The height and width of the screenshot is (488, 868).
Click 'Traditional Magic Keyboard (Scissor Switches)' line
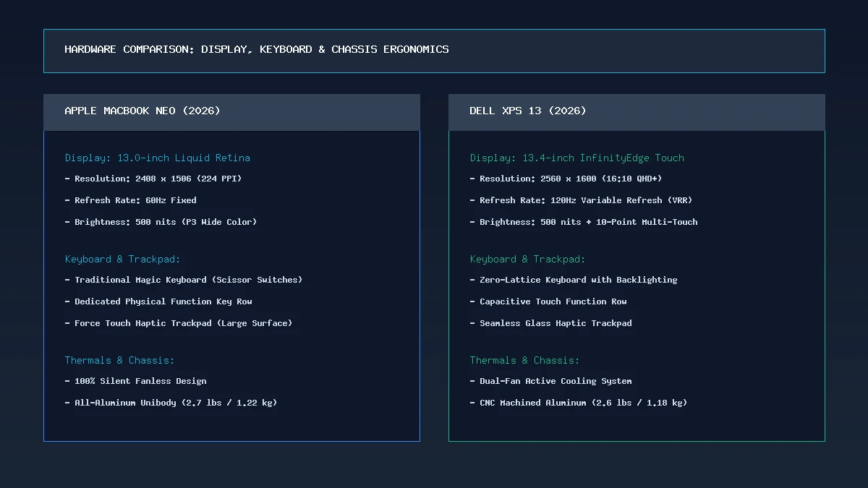pos(184,280)
